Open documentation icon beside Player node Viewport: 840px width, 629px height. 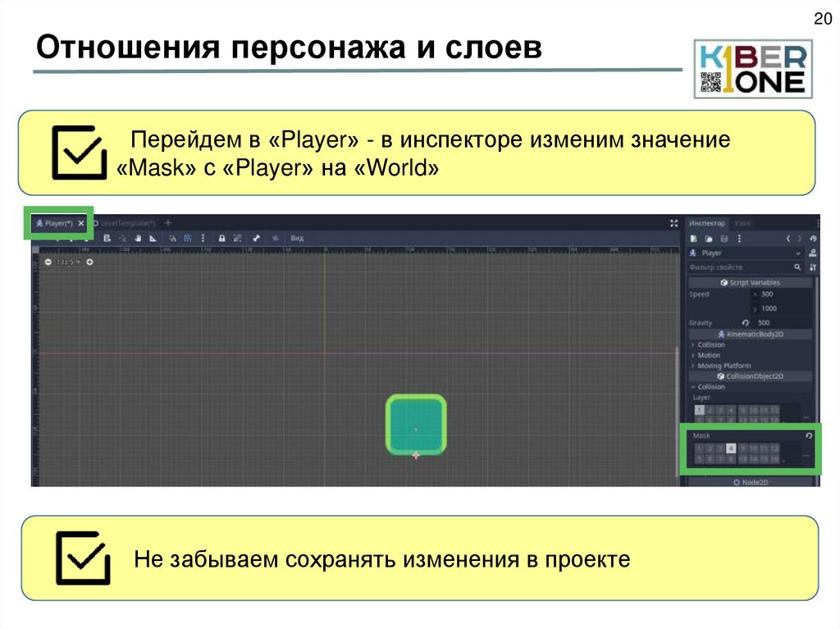[x=813, y=253]
